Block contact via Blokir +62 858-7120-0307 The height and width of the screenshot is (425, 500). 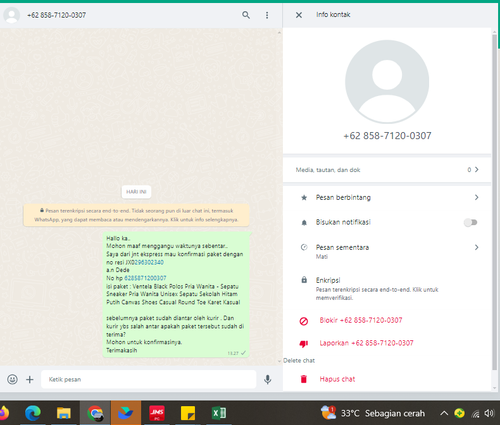pos(361,320)
